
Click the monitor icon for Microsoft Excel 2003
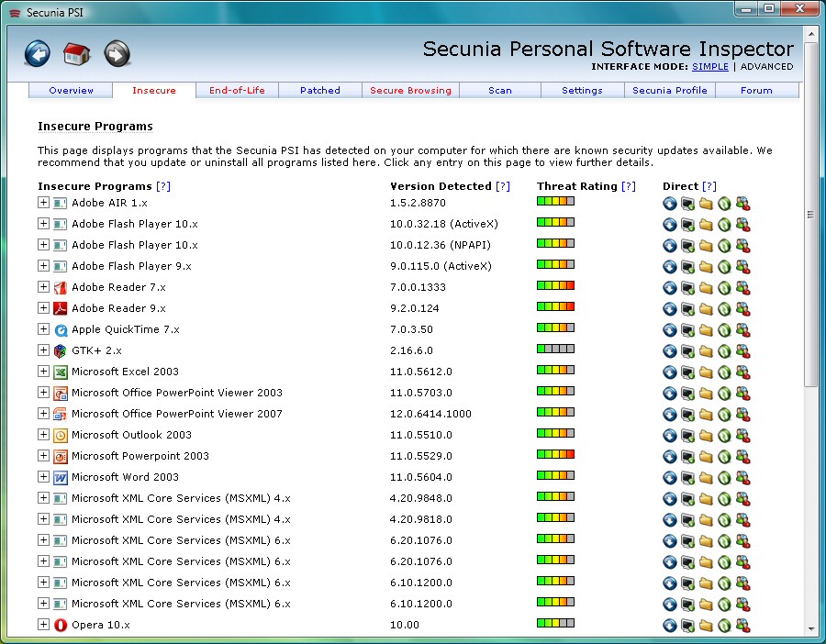coord(688,372)
